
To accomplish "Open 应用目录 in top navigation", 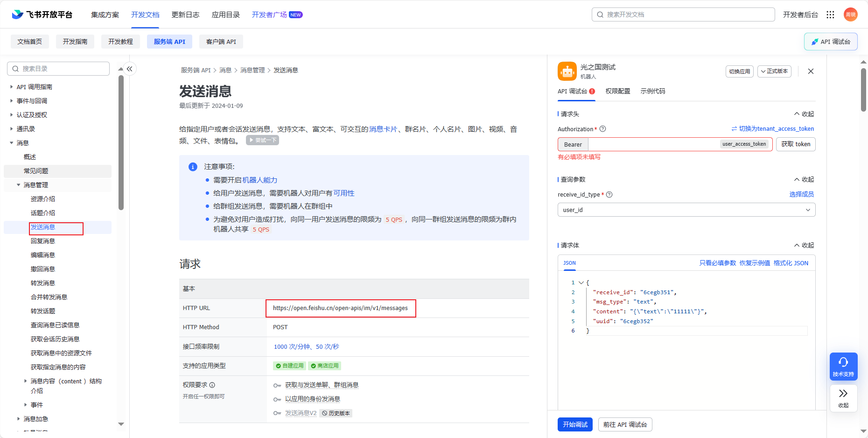I will pos(225,14).
